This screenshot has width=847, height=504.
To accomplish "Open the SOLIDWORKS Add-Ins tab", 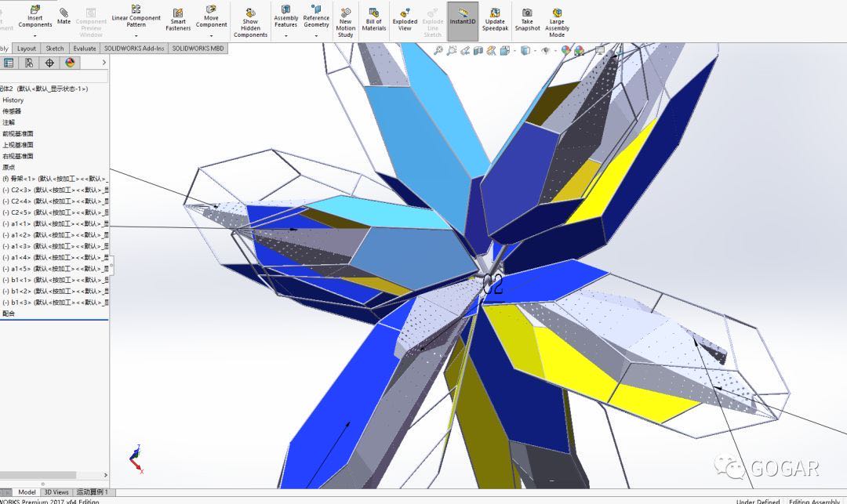I will tap(134, 48).
